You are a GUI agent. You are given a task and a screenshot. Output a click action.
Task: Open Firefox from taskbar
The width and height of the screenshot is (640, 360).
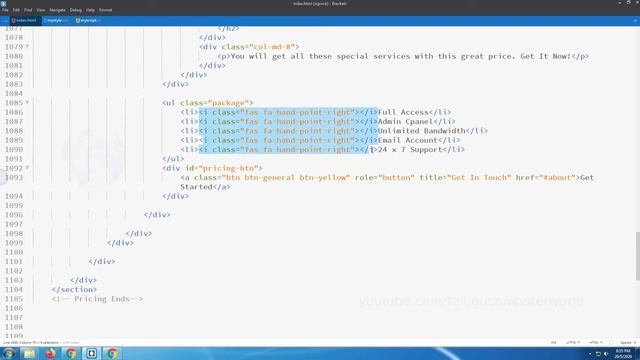tap(50, 353)
